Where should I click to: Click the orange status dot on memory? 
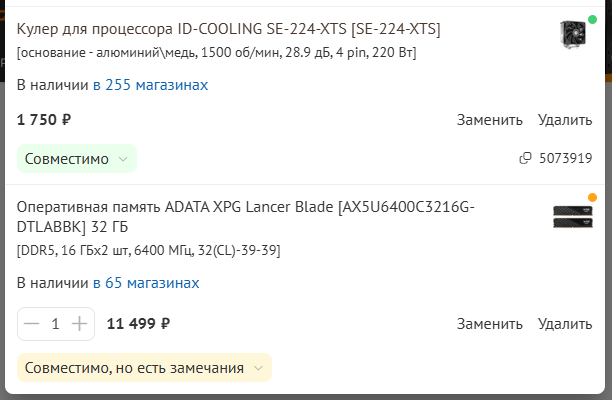(x=592, y=197)
